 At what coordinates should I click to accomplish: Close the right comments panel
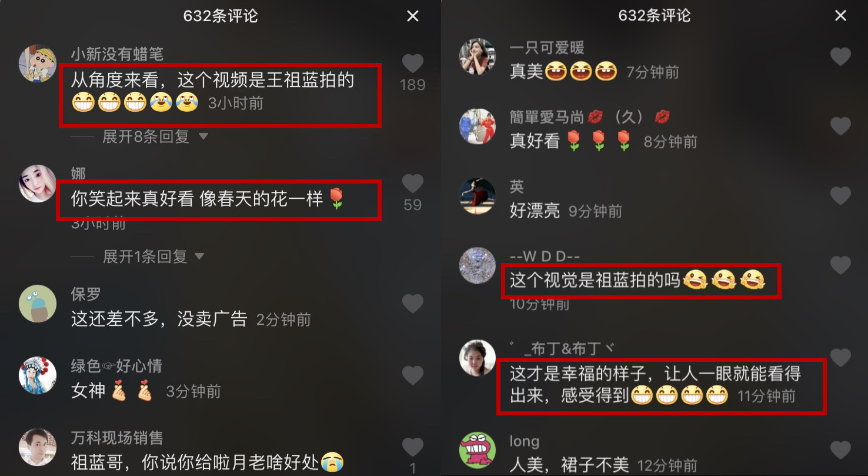tap(841, 16)
